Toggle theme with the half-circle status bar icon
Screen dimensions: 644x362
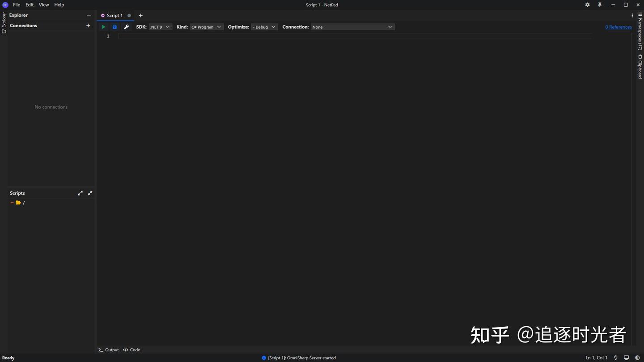click(x=637, y=358)
